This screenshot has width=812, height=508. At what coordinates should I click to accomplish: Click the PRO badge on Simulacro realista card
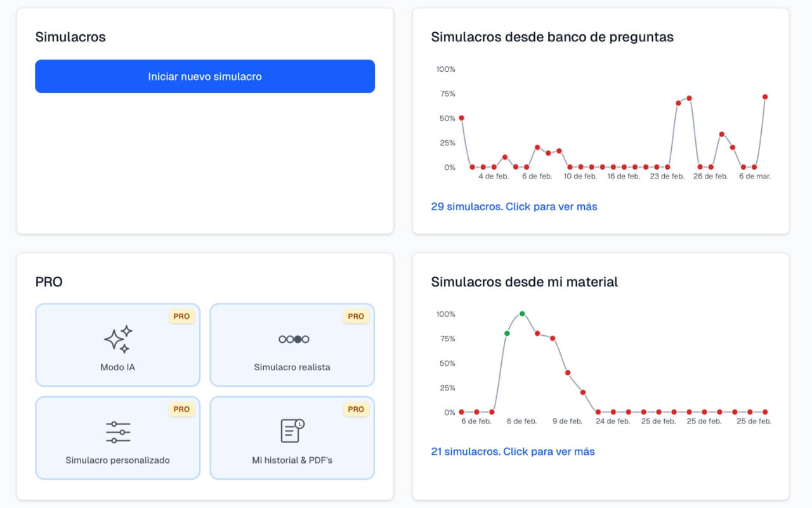pos(356,316)
